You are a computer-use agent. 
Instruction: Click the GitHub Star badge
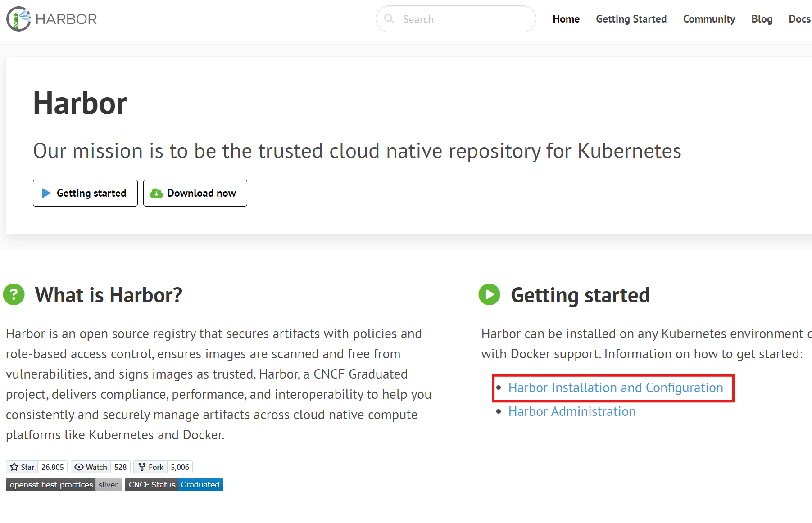tap(22, 467)
